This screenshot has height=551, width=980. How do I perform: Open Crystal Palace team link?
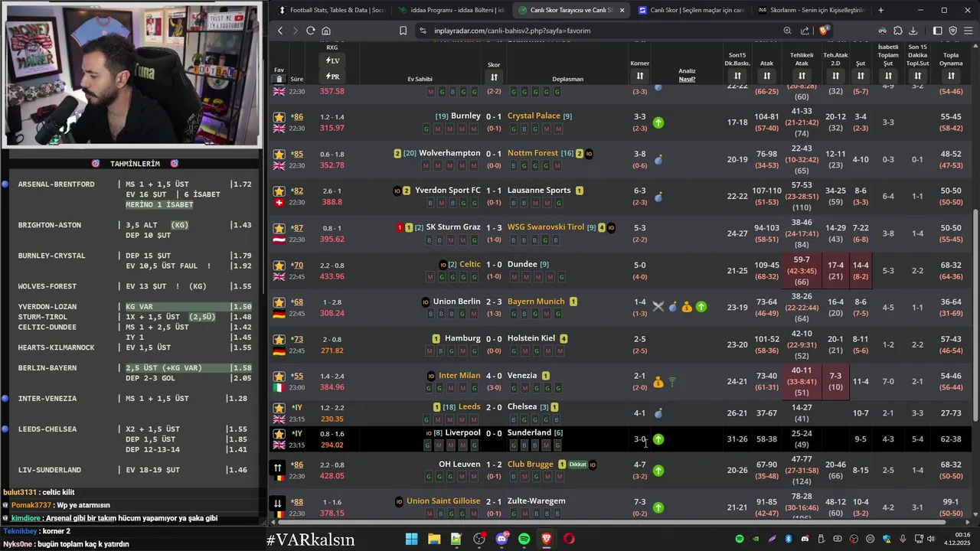534,116
